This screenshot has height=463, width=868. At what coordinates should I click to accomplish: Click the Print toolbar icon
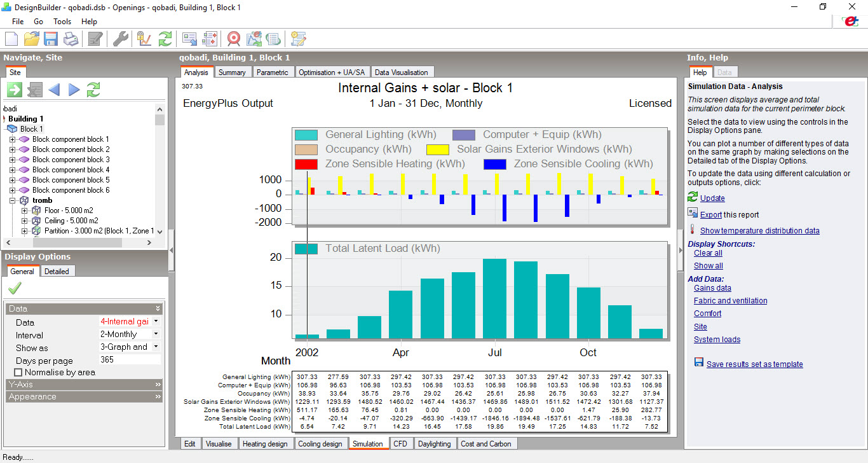[71, 39]
